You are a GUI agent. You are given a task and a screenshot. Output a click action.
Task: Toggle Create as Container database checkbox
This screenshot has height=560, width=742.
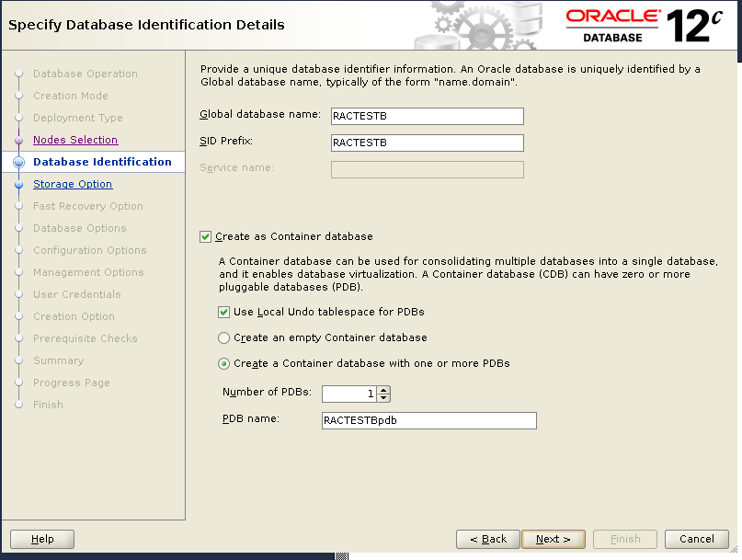[x=205, y=236]
